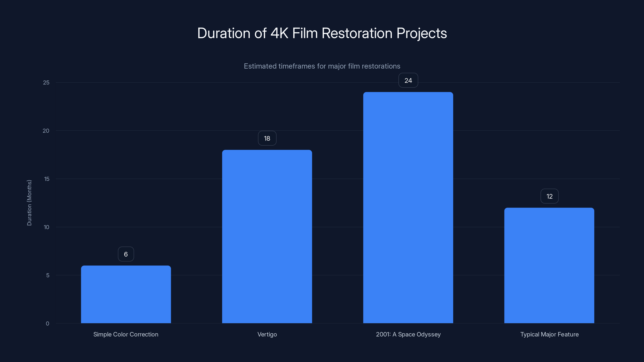The width and height of the screenshot is (644, 362).
Task: Click the value badge showing 12
Action: (549, 196)
